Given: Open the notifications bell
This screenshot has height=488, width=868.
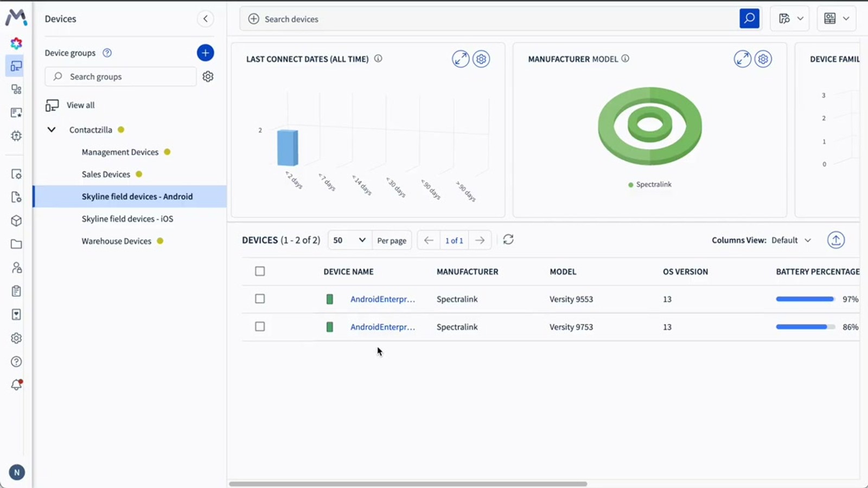Looking at the screenshot, I should [16, 385].
